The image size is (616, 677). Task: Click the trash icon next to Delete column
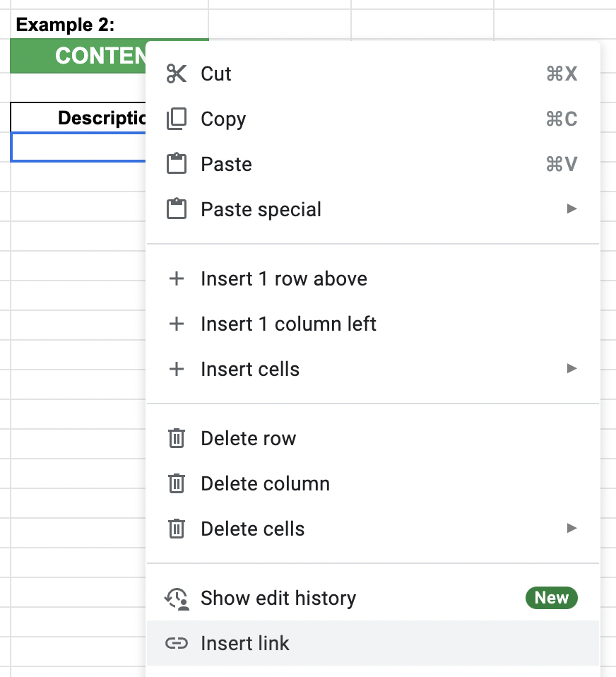[x=176, y=483]
